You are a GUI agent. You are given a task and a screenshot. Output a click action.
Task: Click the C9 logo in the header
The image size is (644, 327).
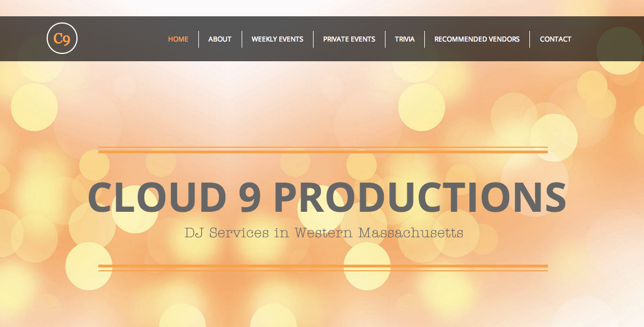62,39
